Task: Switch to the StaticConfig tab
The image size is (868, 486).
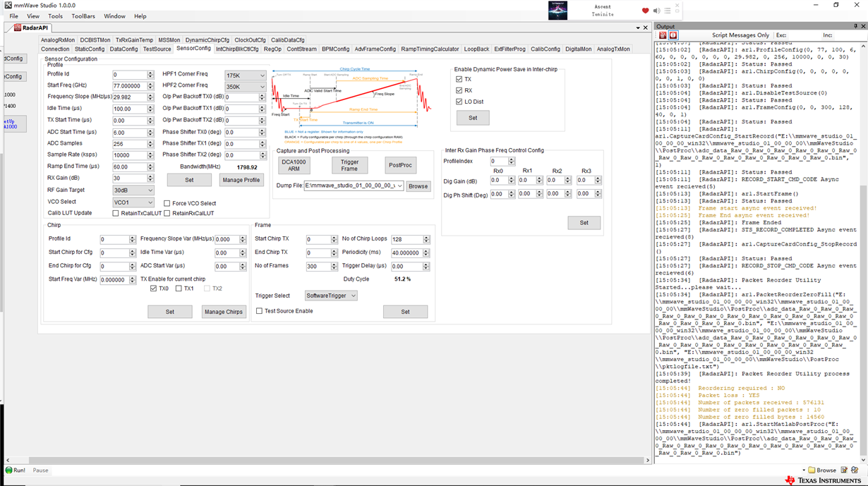Action: point(90,49)
